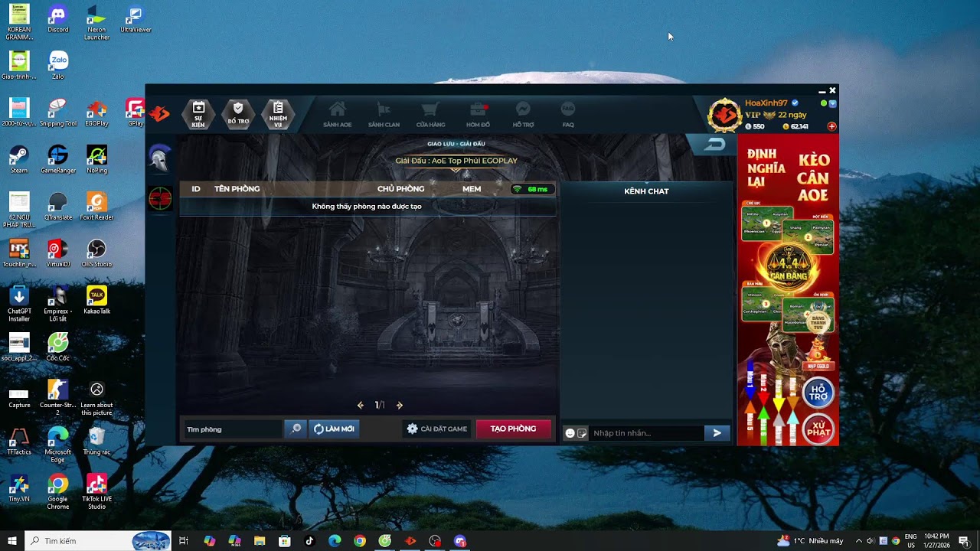980x551 pixels.
Task: Open the FAQ tab
Action: coord(568,115)
